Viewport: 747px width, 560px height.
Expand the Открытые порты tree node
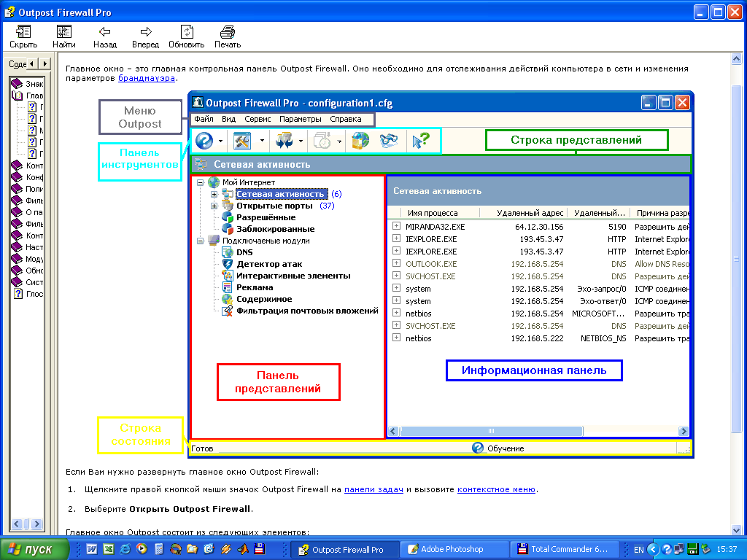tap(214, 206)
